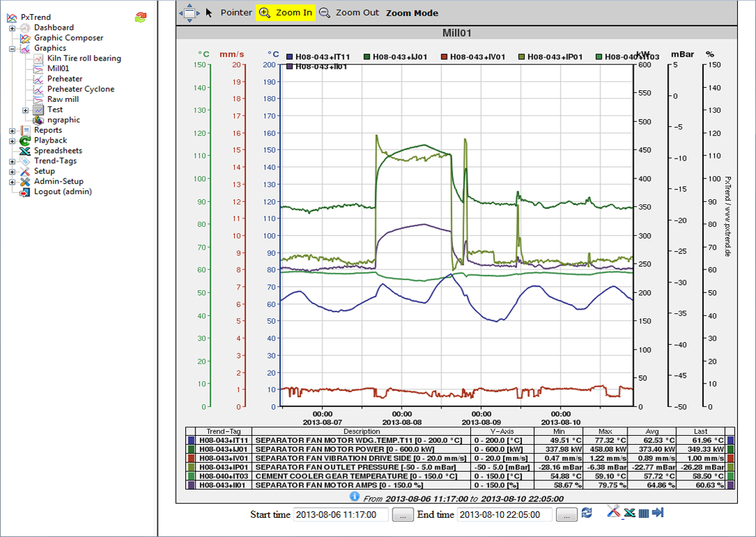Click the tree refresh icon beside PxTrend
The width and height of the screenshot is (756, 537).
[x=140, y=17]
